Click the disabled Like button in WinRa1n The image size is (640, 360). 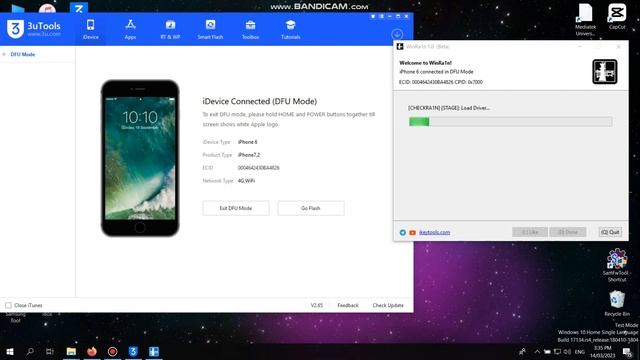coord(530,232)
